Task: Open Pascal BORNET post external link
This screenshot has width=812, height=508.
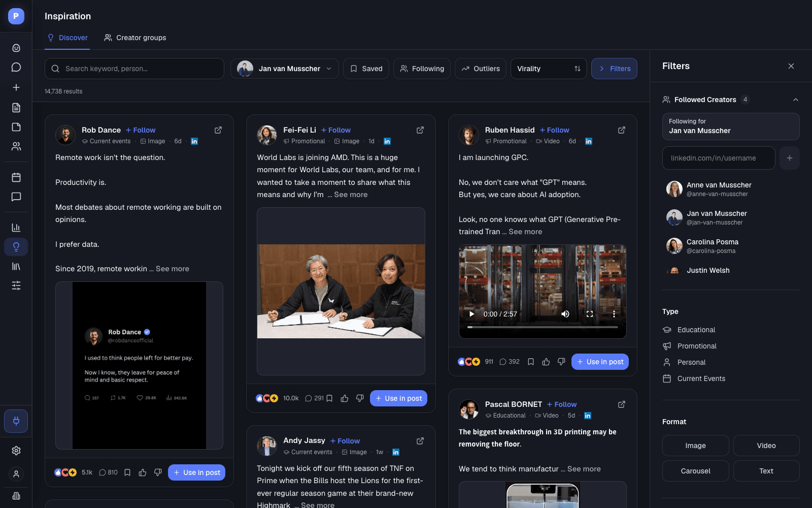Action: coord(622,404)
